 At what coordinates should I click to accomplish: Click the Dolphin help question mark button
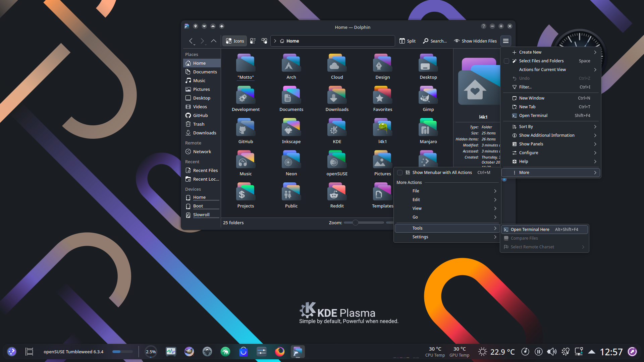[484, 26]
